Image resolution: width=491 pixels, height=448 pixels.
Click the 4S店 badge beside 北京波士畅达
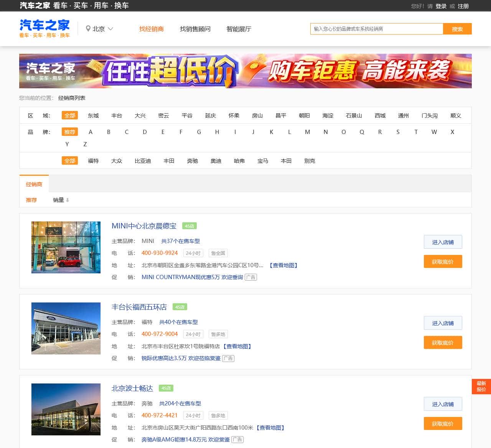point(166,388)
